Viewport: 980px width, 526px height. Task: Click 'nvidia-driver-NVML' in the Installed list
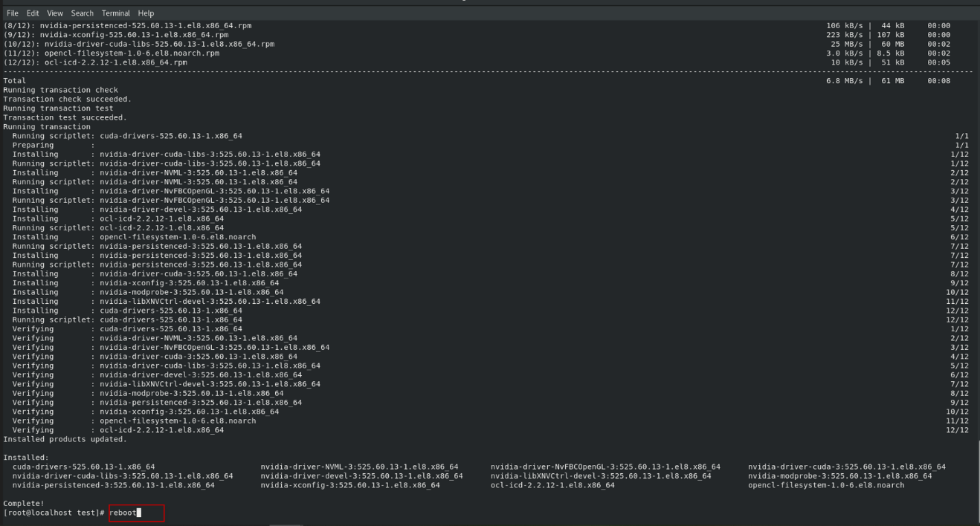click(359, 467)
